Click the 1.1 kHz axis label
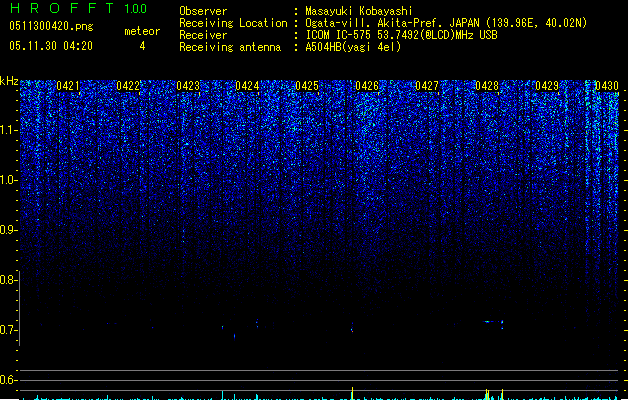The width and height of the screenshot is (629, 400). (x=8, y=130)
